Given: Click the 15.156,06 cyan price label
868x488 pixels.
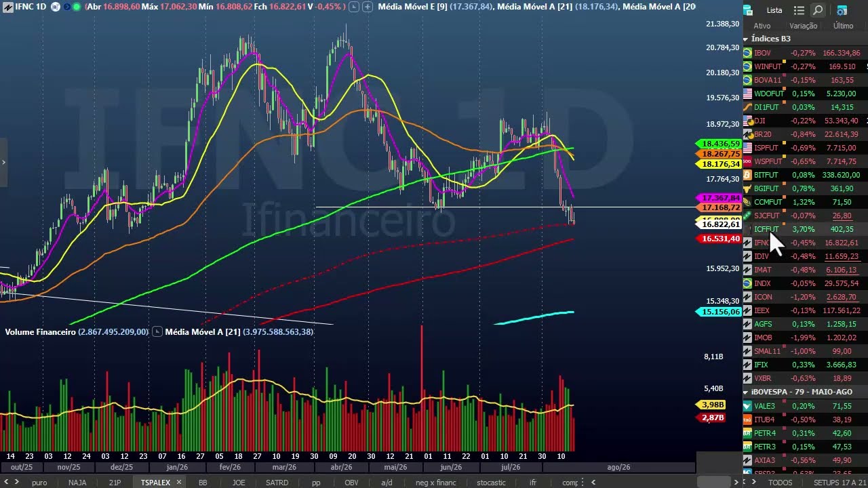Looking at the screenshot, I should 720,312.
